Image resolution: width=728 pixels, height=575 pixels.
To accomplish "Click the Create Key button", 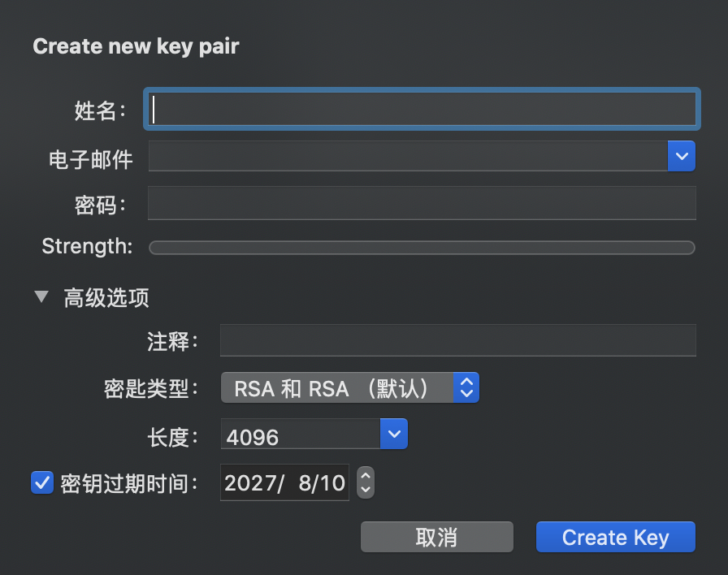I will tap(615, 538).
